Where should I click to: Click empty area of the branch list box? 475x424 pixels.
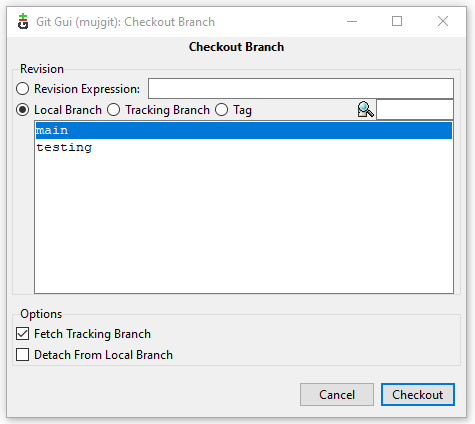pyautogui.click(x=244, y=223)
